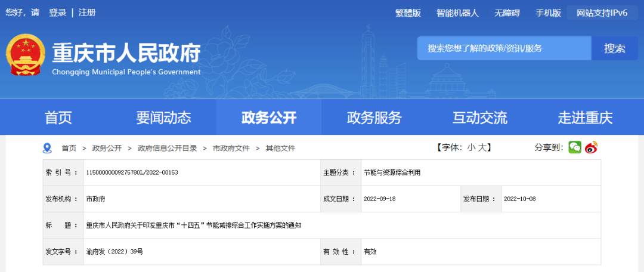Screen dimensions: 644x272
Task: Open 政务服务 in main navigation
Action: pos(374,118)
